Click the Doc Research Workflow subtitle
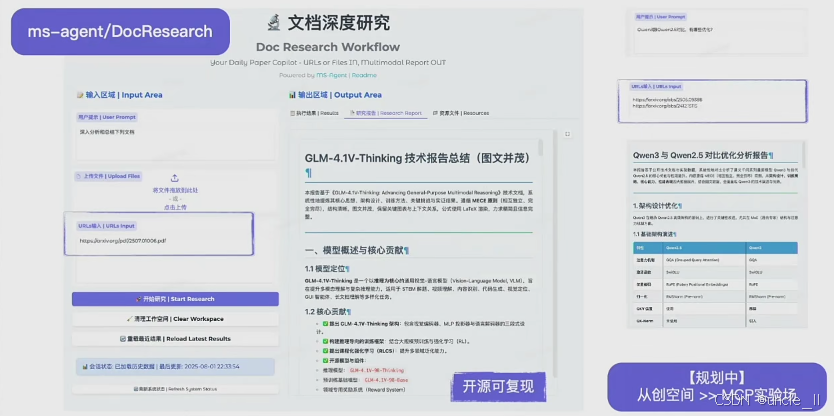Screen dimensions: 834x416 pos(328,47)
